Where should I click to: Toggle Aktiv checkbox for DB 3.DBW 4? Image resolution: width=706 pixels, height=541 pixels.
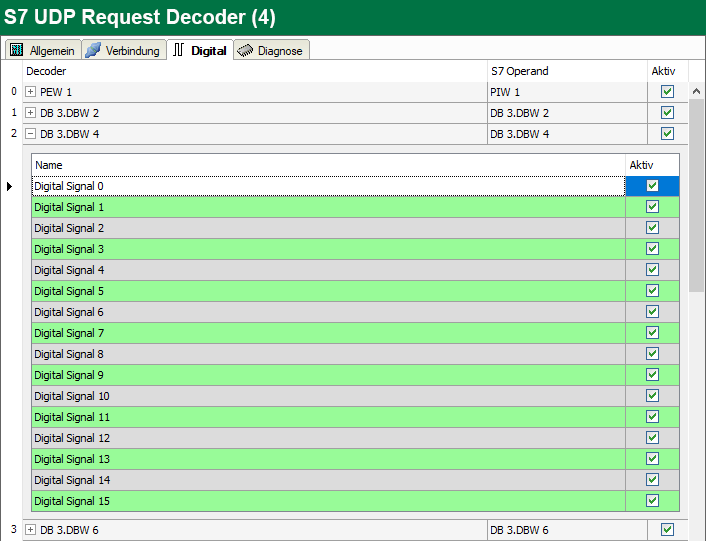[667, 134]
